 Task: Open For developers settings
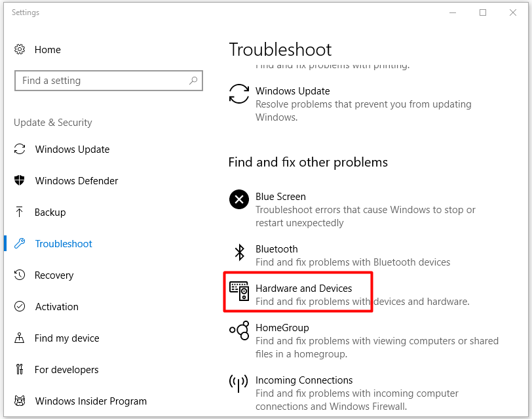(66, 370)
